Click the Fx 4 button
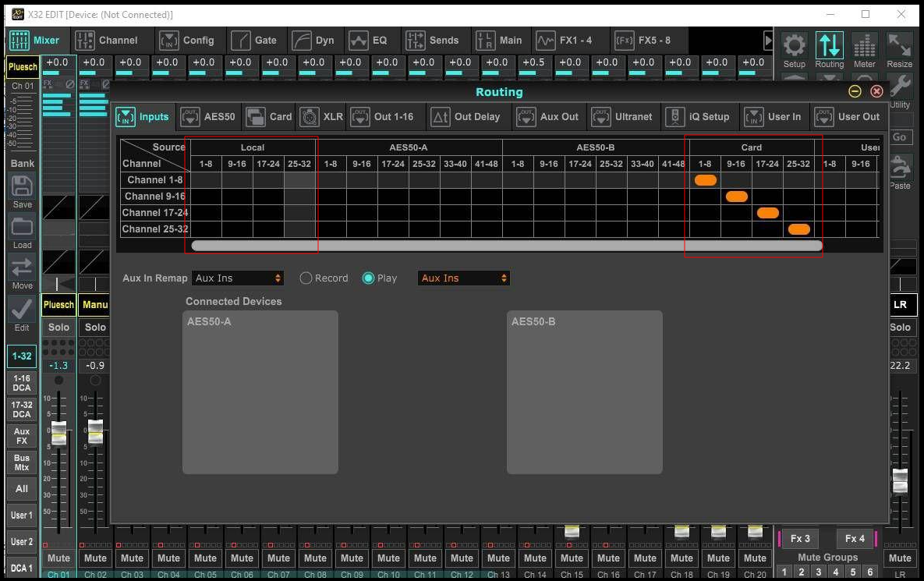The width and height of the screenshot is (924, 581). 855,539
